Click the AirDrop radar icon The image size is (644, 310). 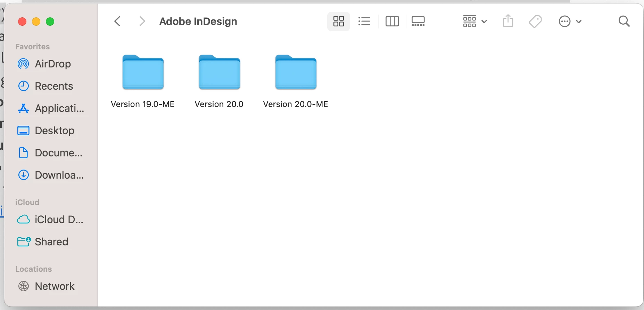click(23, 64)
